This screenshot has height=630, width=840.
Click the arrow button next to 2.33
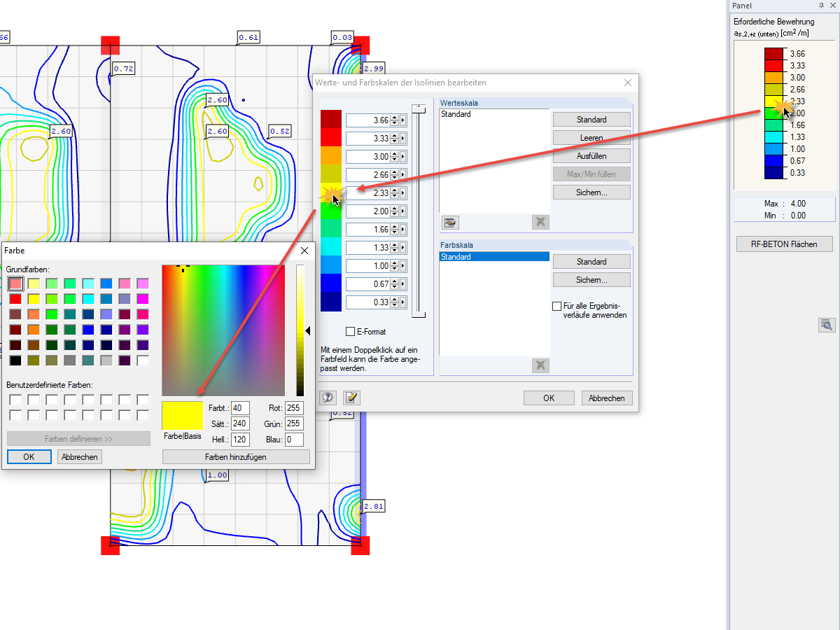tap(403, 193)
